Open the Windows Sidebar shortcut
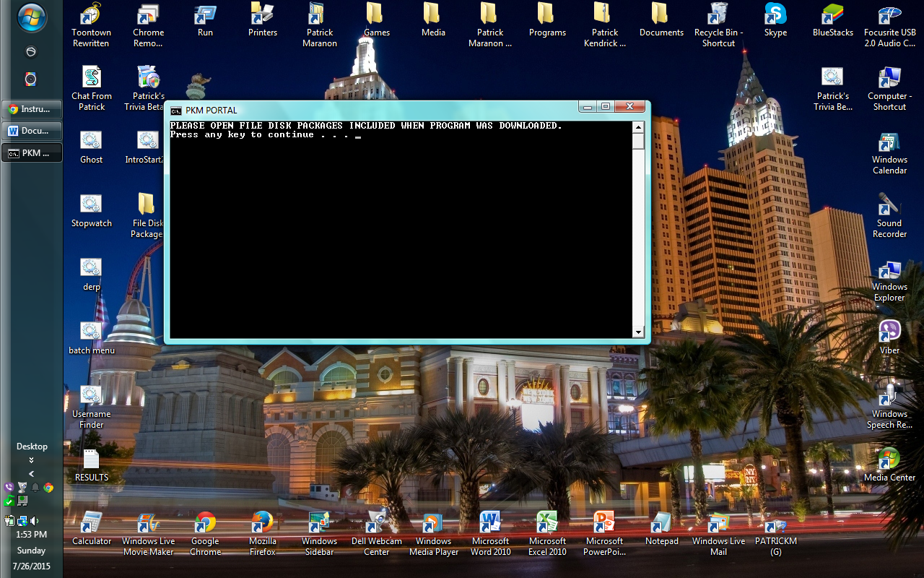Image resolution: width=924 pixels, height=578 pixels. pyautogui.click(x=319, y=533)
